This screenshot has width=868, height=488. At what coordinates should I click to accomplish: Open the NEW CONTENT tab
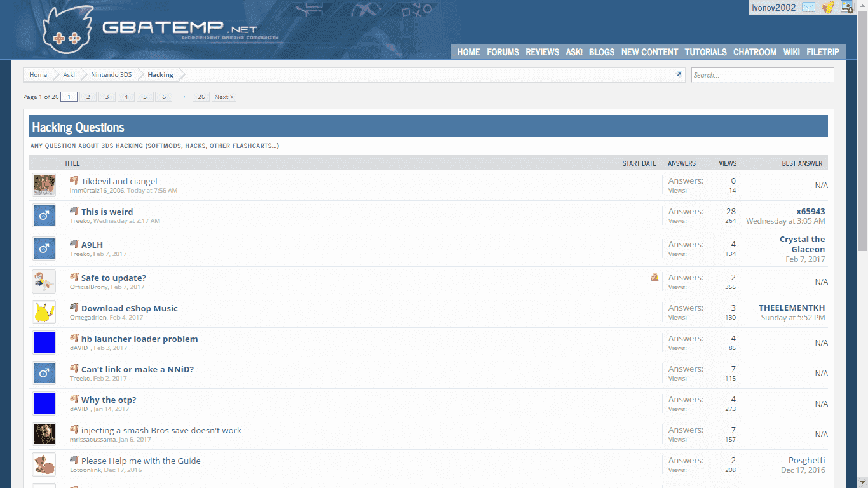tap(649, 52)
